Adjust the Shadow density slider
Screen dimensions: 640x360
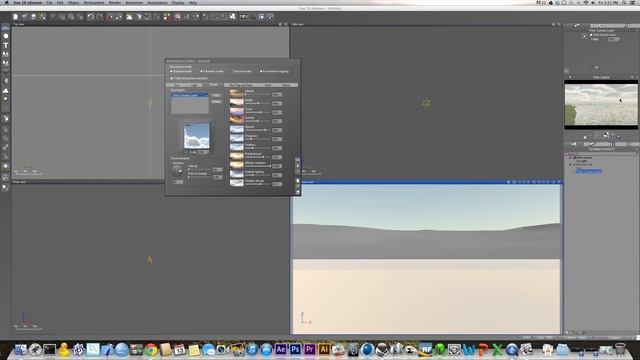pos(257,184)
